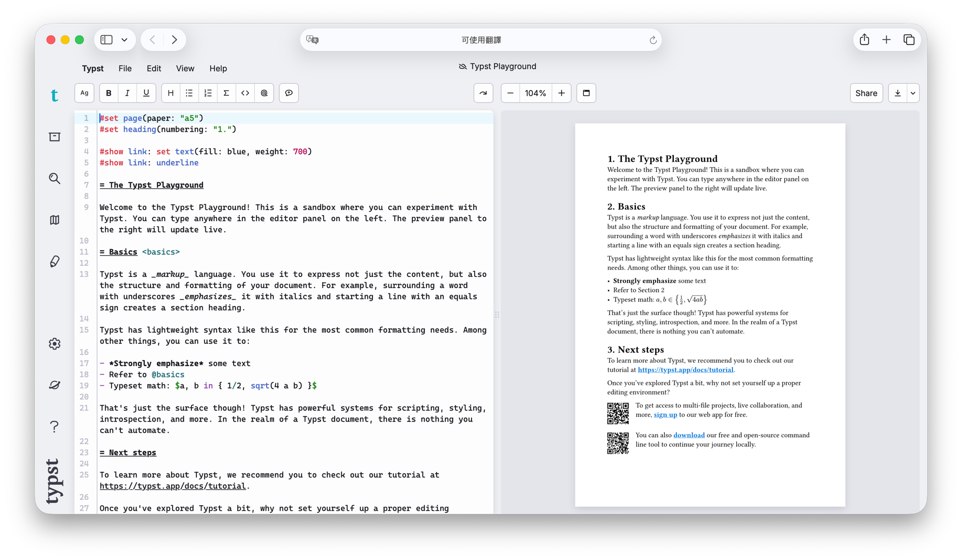Click the '2. Basics' heading in preview
This screenshot has width=962, height=560.
[x=626, y=206]
